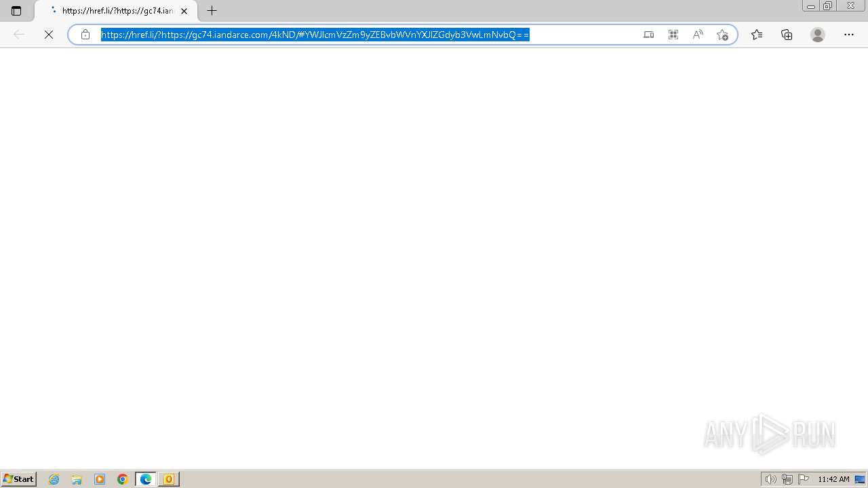Image resolution: width=868 pixels, height=488 pixels.
Task: View site information lock icon
Action: pyautogui.click(x=85, y=35)
